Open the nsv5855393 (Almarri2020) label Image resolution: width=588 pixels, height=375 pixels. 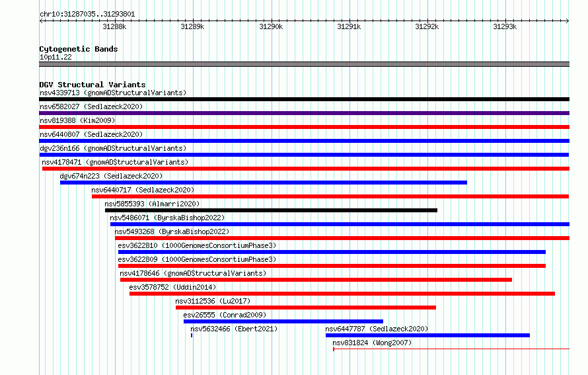(x=152, y=204)
